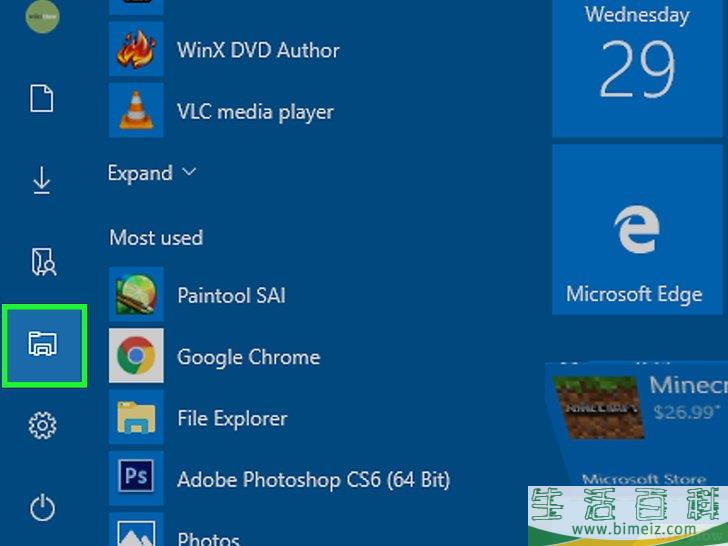Click the File Explorer label
This screenshot has width=728, height=546.
(x=232, y=419)
